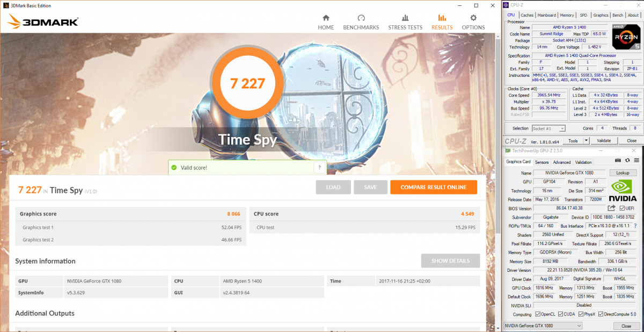The height and width of the screenshot is (332, 644).
Task: Toggle the OpenCL checkbox in GPU-Z
Action: (538, 314)
